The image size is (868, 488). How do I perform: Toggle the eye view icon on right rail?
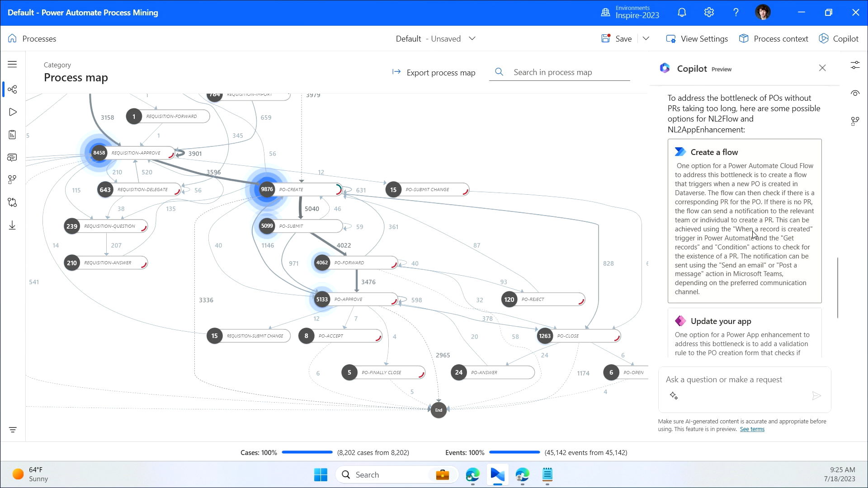click(855, 93)
